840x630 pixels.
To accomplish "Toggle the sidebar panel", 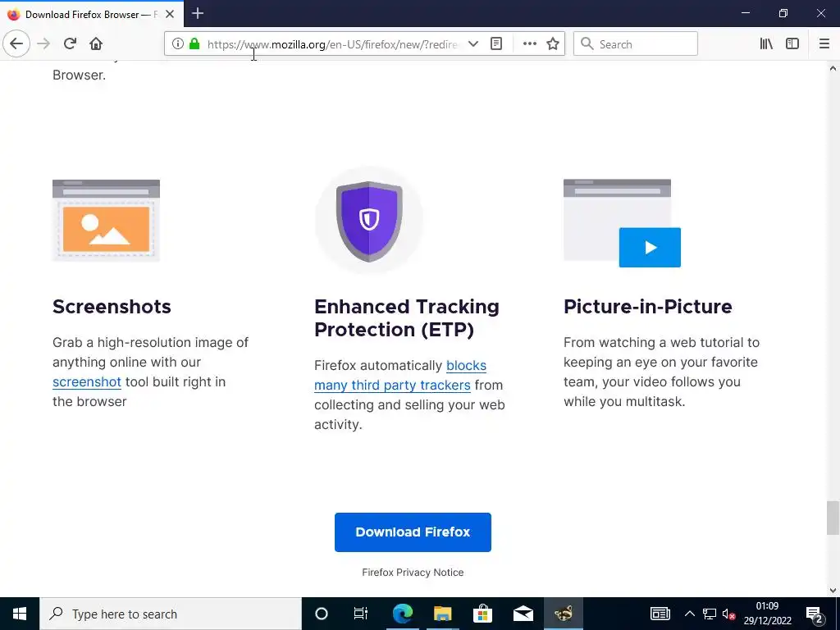I will pyautogui.click(x=792, y=44).
